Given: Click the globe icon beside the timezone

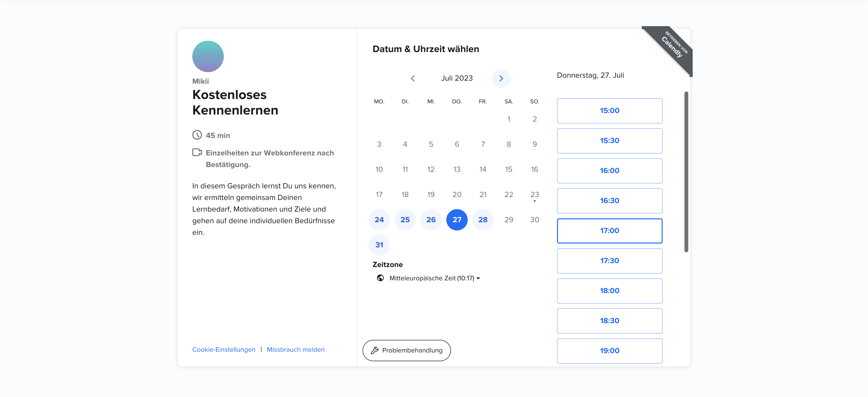Looking at the screenshot, I should (x=380, y=278).
